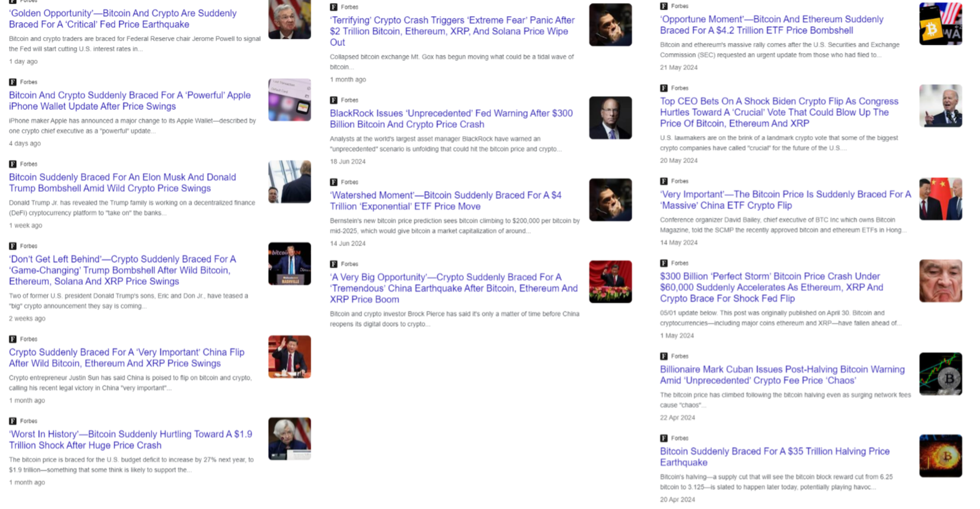Open Billionaire Mark Cuban Post-Halving headline
The height and width of the screenshot is (509, 980).
[x=782, y=375]
